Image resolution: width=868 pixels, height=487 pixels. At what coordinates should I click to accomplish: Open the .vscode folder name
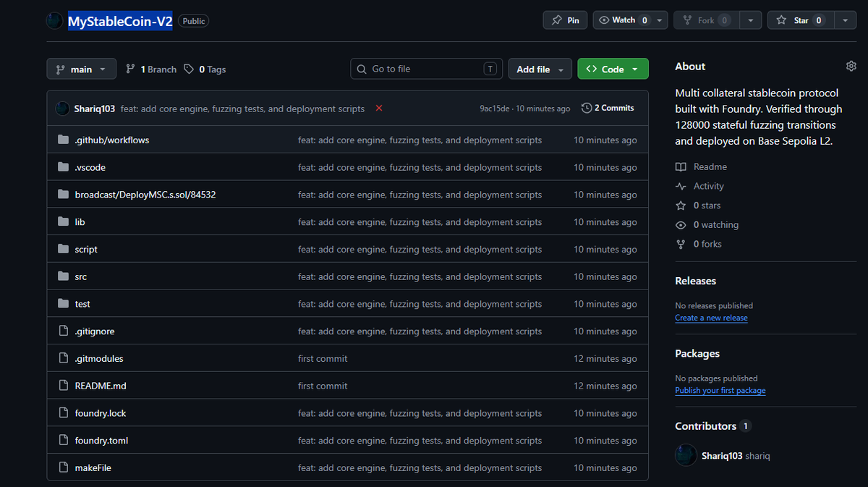(x=90, y=167)
